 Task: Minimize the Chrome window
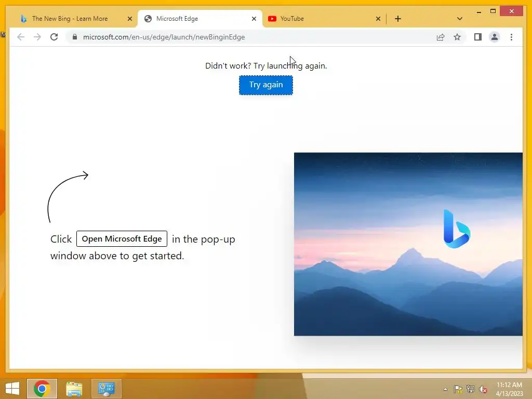coord(478,11)
